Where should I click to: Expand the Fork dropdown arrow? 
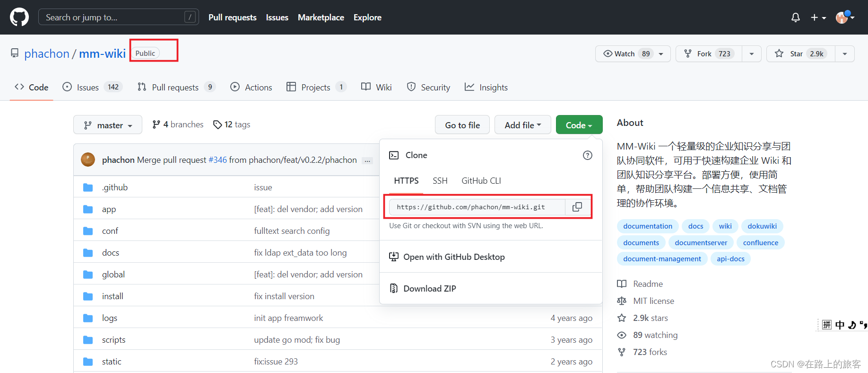[x=752, y=53]
